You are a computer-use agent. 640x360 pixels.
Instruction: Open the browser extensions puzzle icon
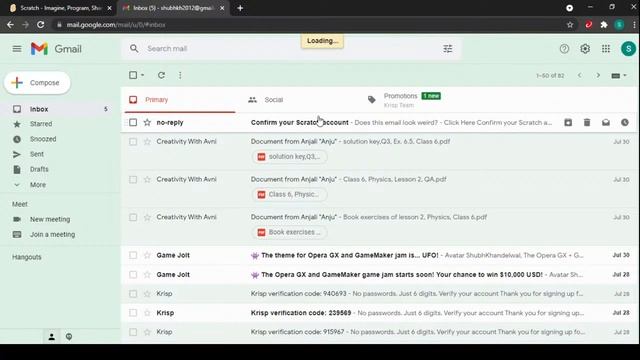click(x=604, y=25)
